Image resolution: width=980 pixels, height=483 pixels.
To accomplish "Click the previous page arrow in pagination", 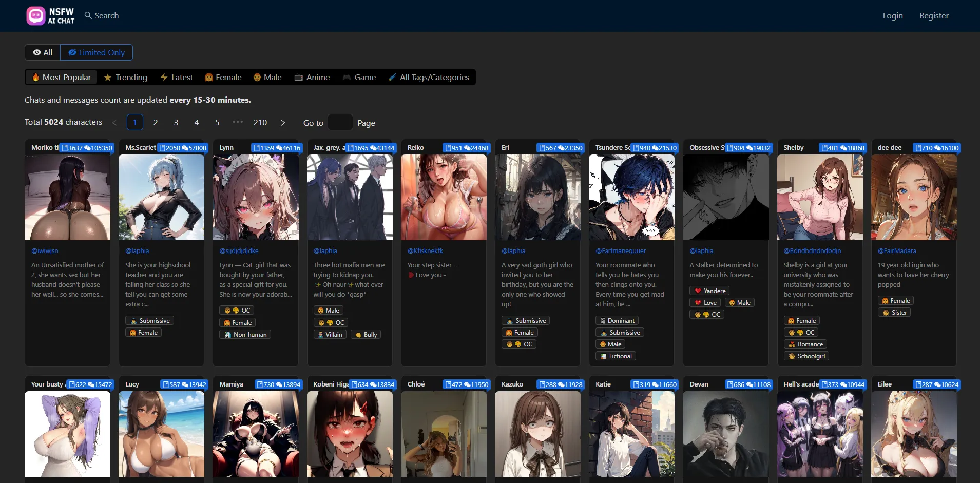I will click(114, 123).
